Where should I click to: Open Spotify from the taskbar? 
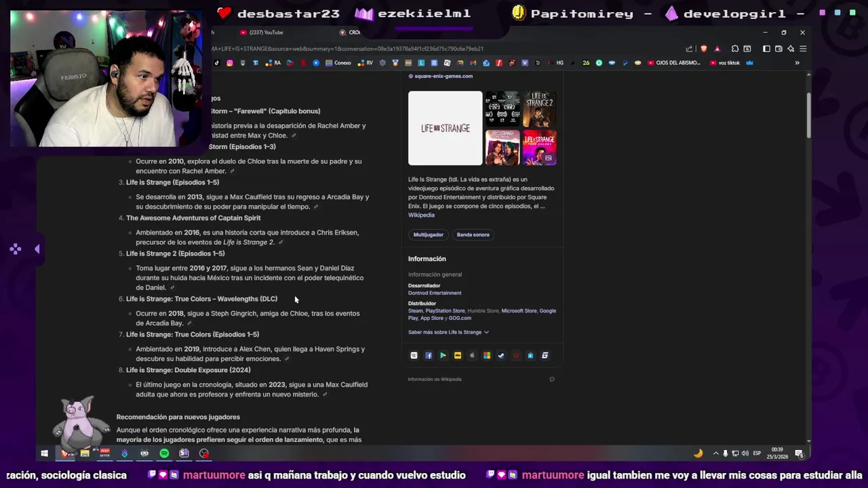[x=164, y=453]
